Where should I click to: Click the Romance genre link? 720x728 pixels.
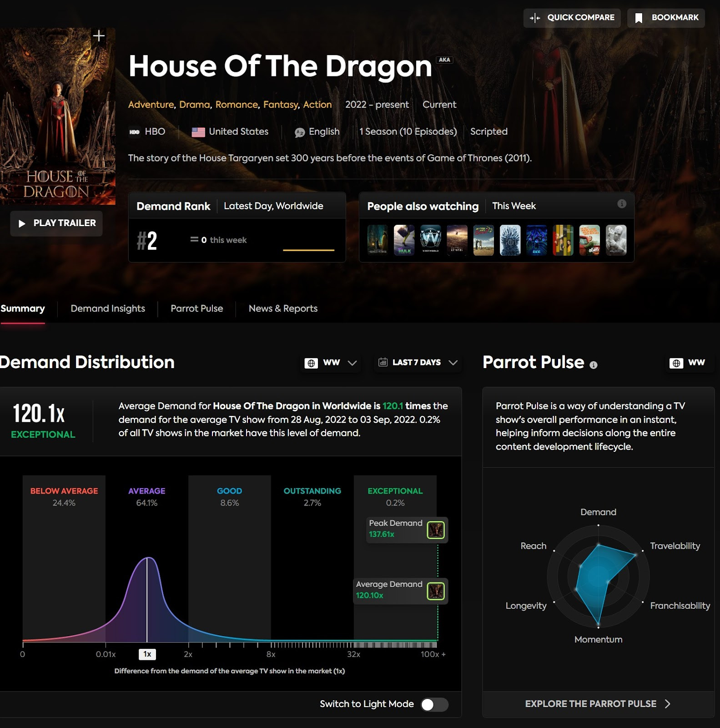(x=237, y=105)
